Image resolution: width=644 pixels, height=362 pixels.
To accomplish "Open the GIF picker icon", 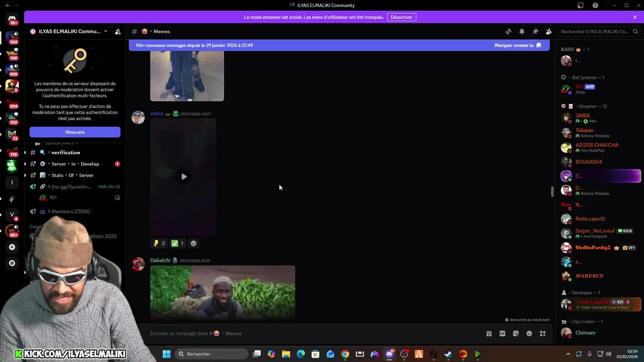I will (x=502, y=333).
